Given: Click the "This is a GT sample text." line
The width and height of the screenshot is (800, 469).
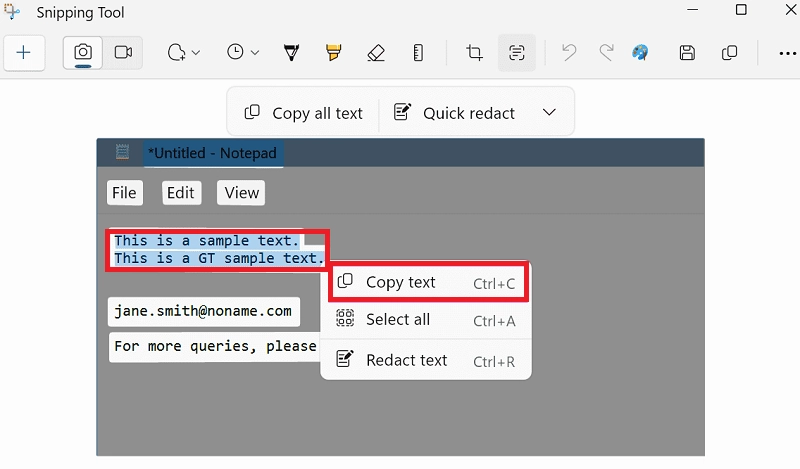Looking at the screenshot, I should pyautogui.click(x=218, y=258).
